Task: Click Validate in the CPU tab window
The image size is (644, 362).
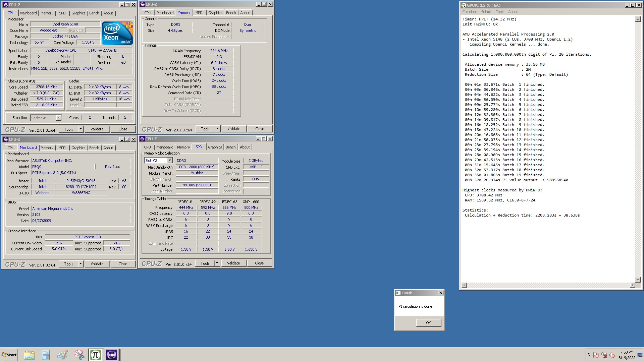Action: click(97, 129)
